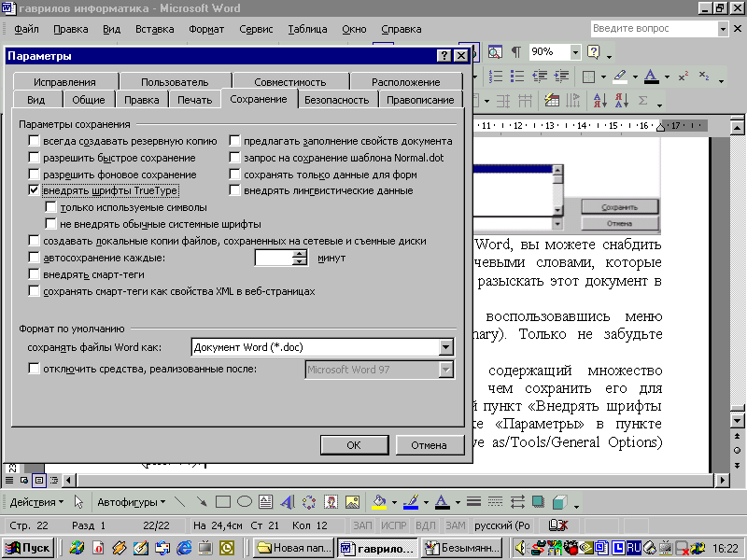This screenshot has height=560, width=747.
Task: Check embed smart tags option
Action: coord(34,274)
